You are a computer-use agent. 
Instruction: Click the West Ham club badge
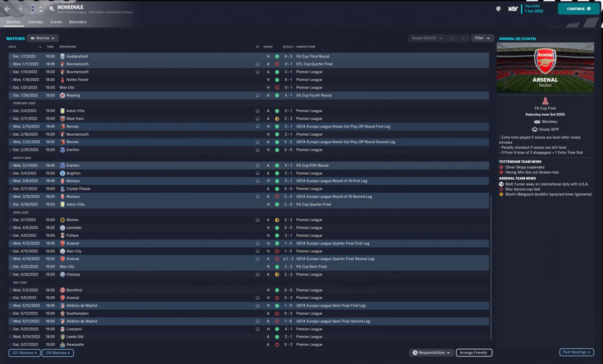click(x=62, y=119)
